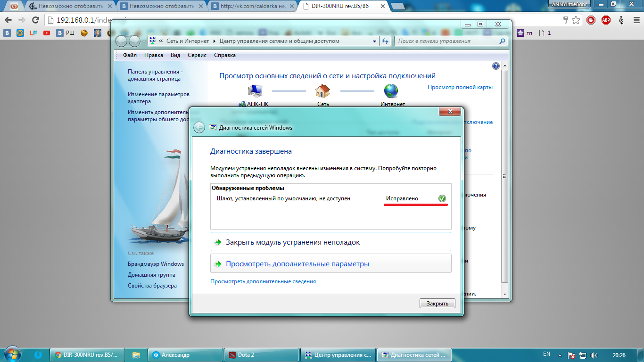This screenshot has height=362, width=644.
Task: Click the AdBlock Plus extension icon
Action: [605, 20]
